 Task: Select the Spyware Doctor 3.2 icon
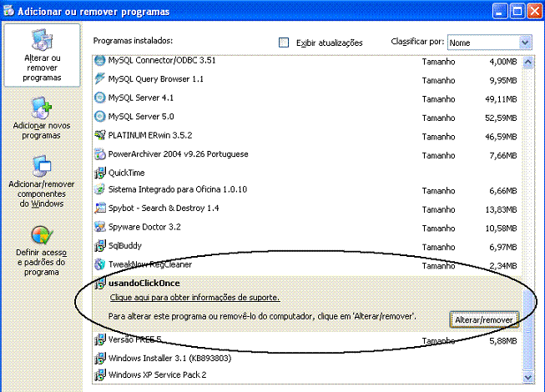100,227
